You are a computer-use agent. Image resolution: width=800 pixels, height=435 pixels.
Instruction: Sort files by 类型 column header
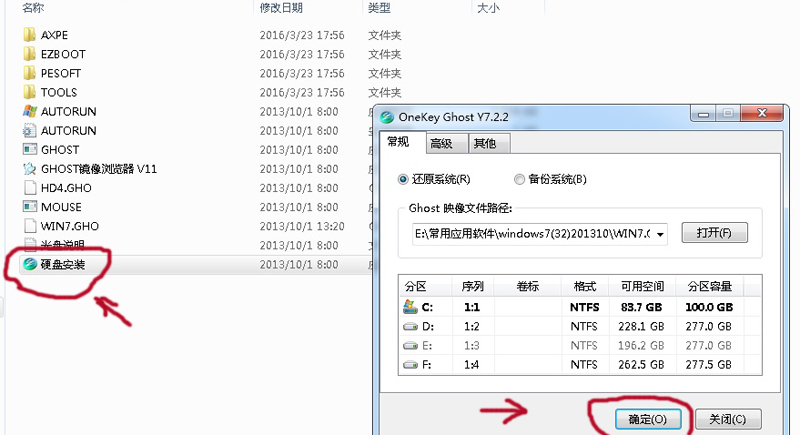coord(380,8)
